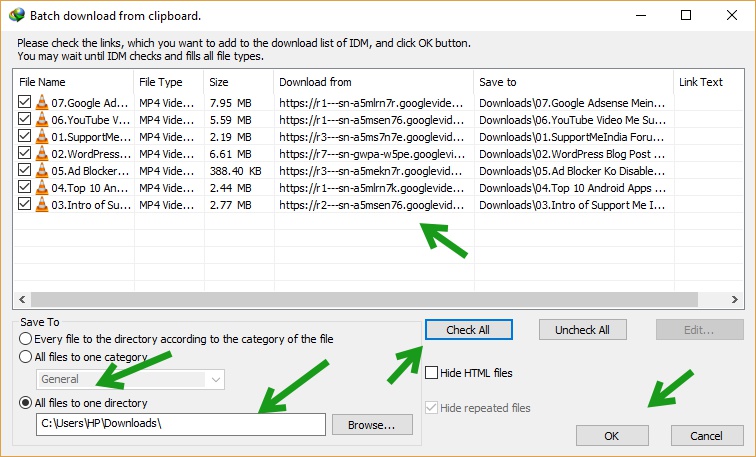Viewport: 756px width, 457px height.
Task: Click Downloads\03.Intro of Support Me path
Action: [x=572, y=205]
